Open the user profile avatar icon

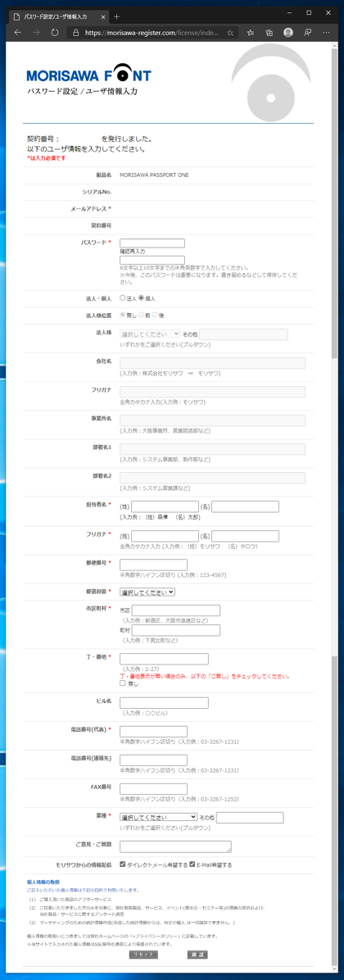pyautogui.click(x=288, y=32)
